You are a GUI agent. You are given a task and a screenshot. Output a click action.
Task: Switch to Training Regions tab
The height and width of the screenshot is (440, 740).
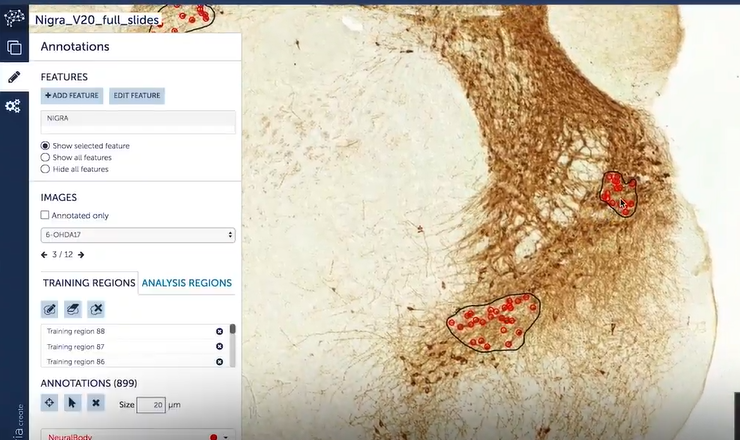(x=89, y=283)
